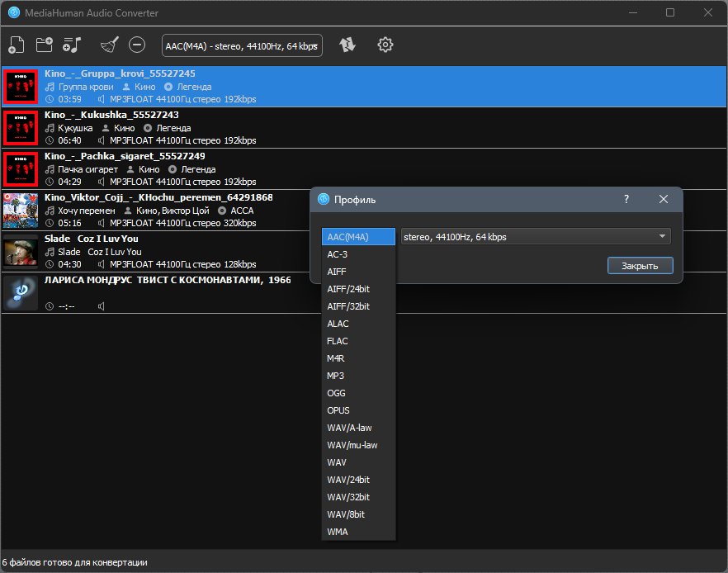This screenshot has height=573, width=728.
Task: Click the Add file icon
Action: [17, 45]
